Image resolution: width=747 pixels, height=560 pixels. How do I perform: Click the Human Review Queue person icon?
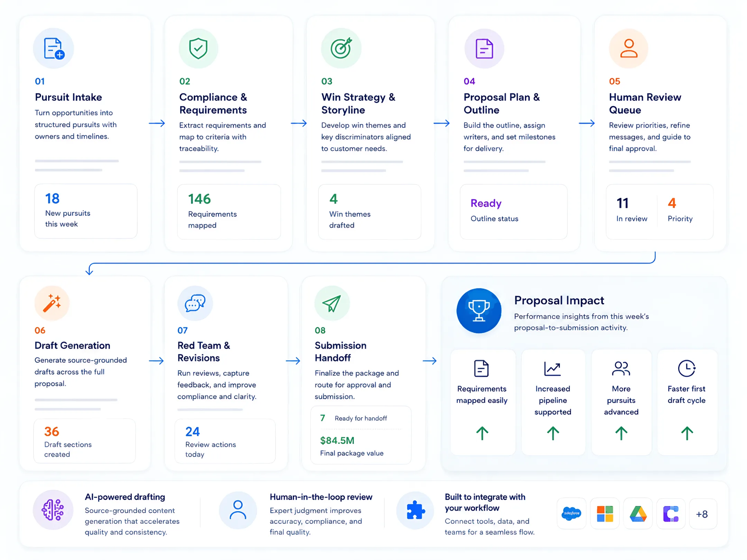(628, 48)
